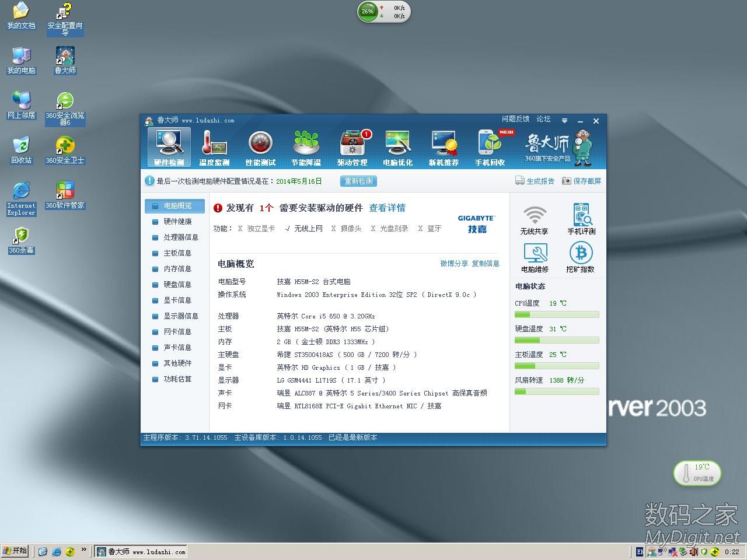Click the 硬盘温度 progress bar

click(557, 340)
